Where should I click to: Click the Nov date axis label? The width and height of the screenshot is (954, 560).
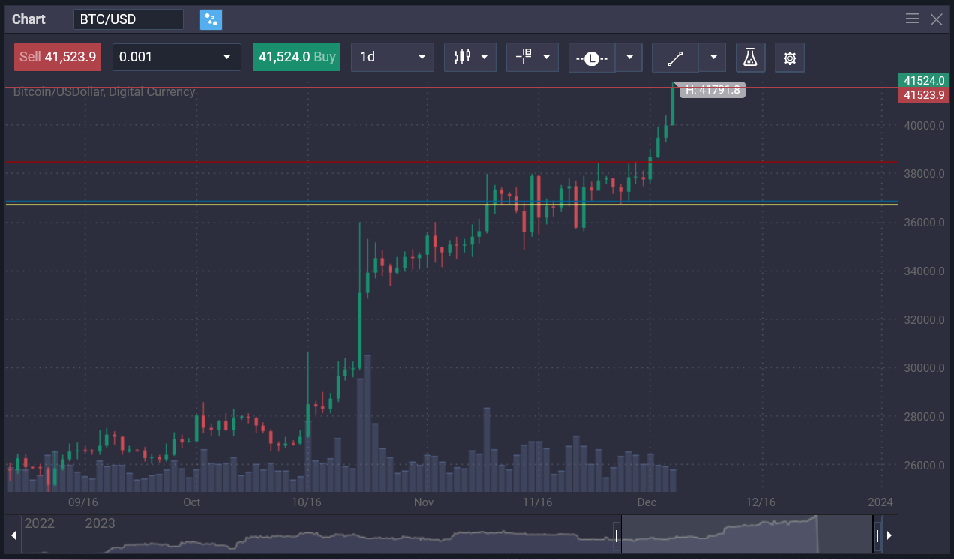point(424,502)
